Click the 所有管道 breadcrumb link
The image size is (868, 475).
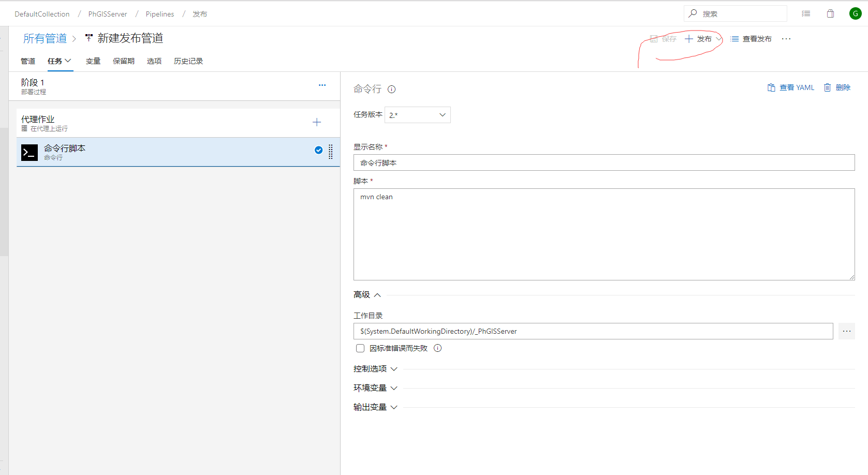coord(45,38)
